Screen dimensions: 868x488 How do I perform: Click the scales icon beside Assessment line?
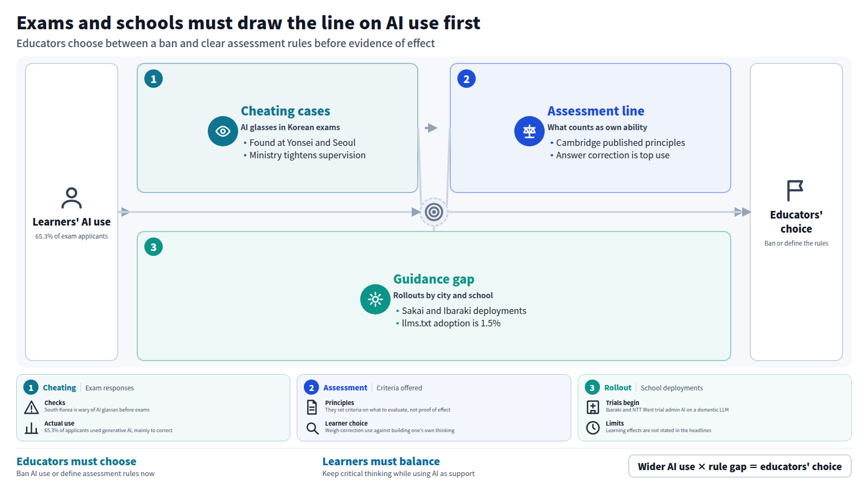(529, 131)
